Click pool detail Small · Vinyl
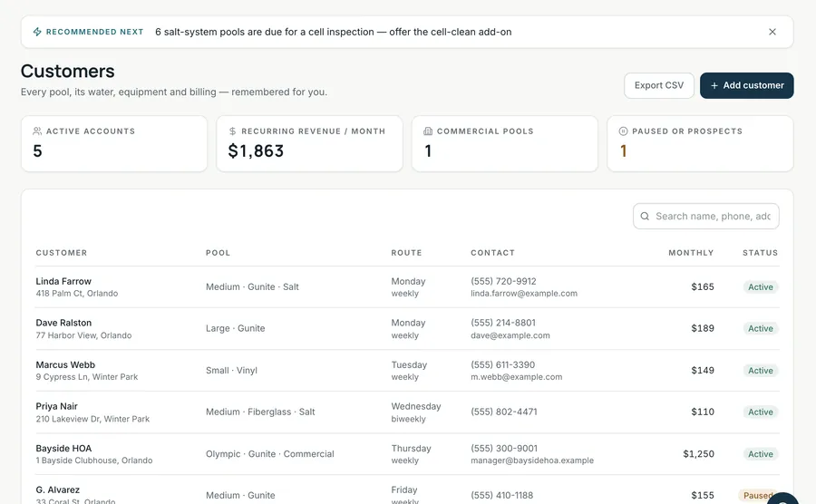This screenshot has width=816, height=504. coord(231,371)
